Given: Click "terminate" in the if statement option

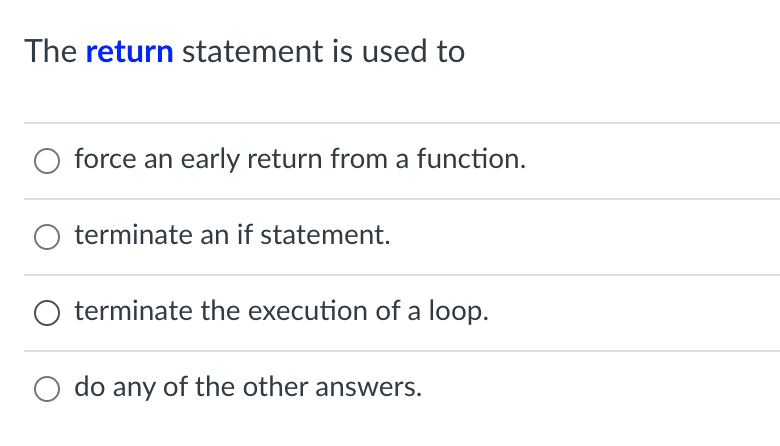Looking at the screenshot, I should pyautogui.click(x=133, y=235).
